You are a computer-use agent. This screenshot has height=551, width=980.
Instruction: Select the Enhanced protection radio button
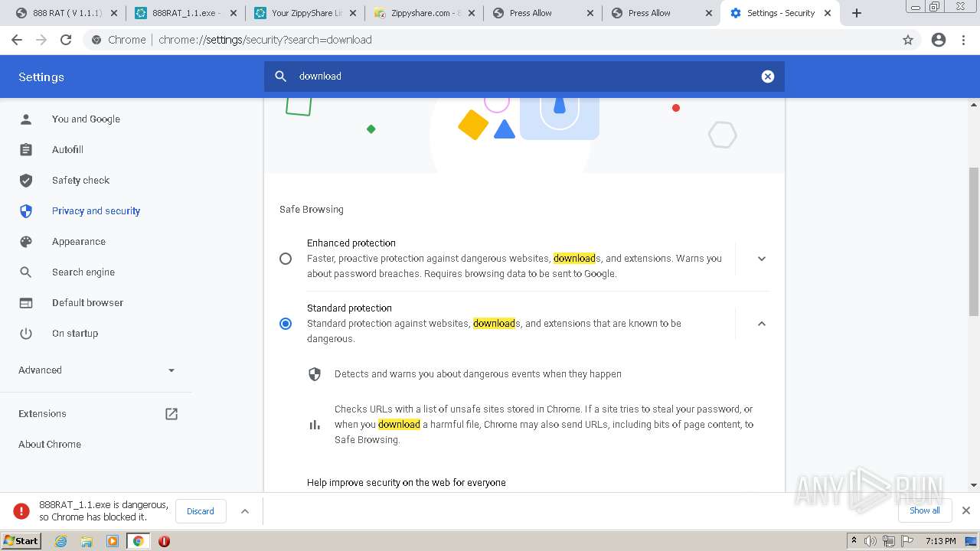coord(286,259)
